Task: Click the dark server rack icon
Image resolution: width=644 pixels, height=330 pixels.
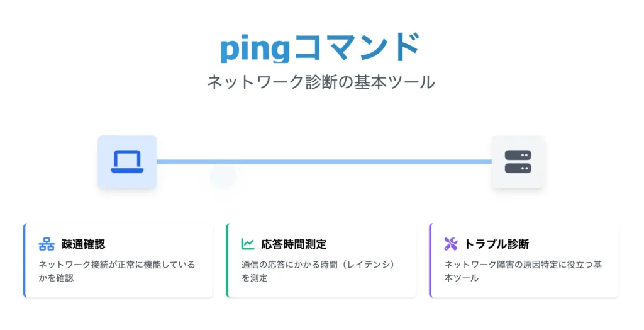Action: [518, 161]
